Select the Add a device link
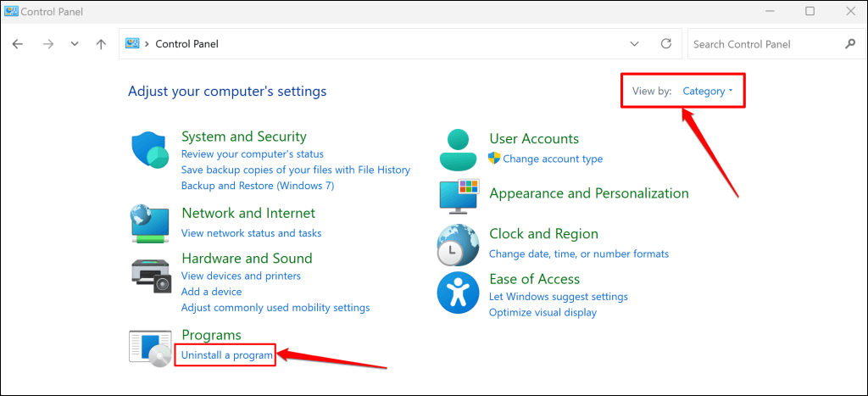 coord(211,292)
